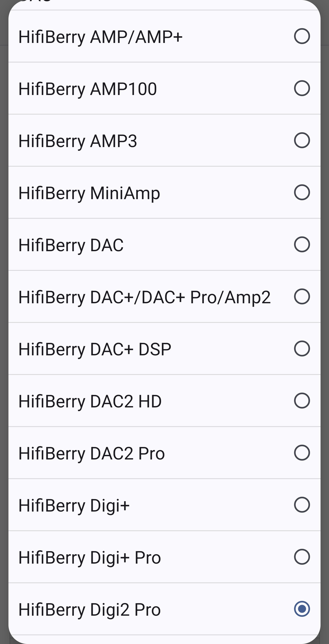
Task: Select the HifiBerry DAC radio circle
Action: coord(302,244)
